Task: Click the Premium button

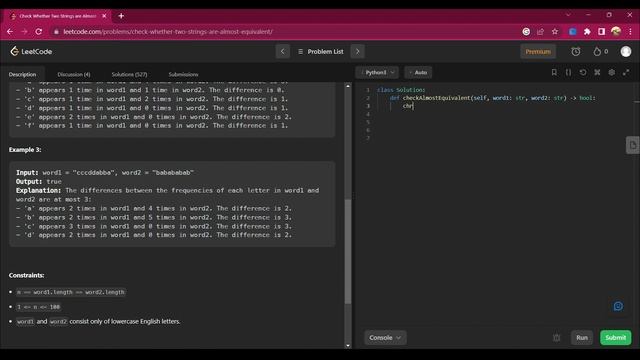Action: (x=538, y=51)
